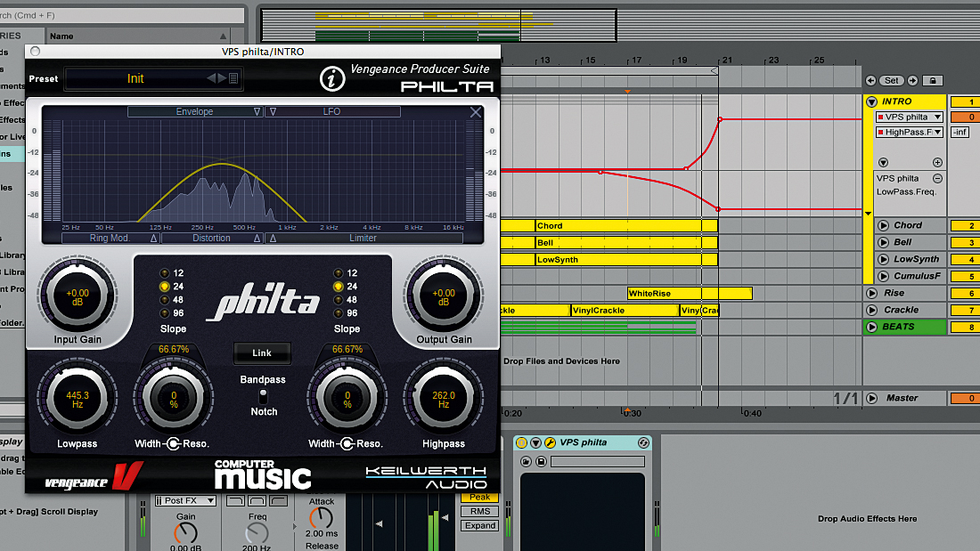
Task: Switch detection to RMS mode
Action: [x=480, y=512]
